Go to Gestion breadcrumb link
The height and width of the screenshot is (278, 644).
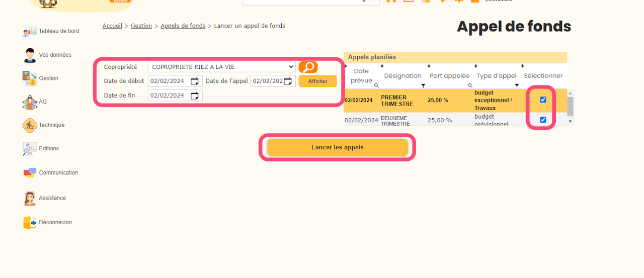pyautogui.click(x=141, y=26)
